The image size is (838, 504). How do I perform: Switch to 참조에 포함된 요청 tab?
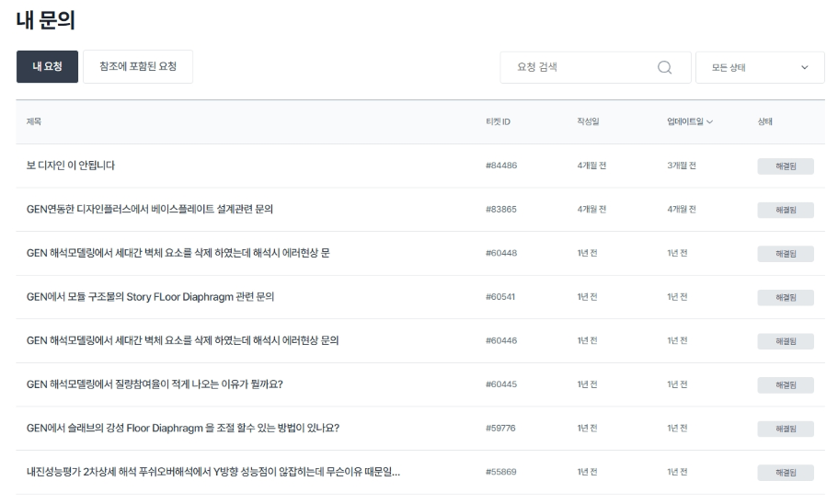pos(138,67)
